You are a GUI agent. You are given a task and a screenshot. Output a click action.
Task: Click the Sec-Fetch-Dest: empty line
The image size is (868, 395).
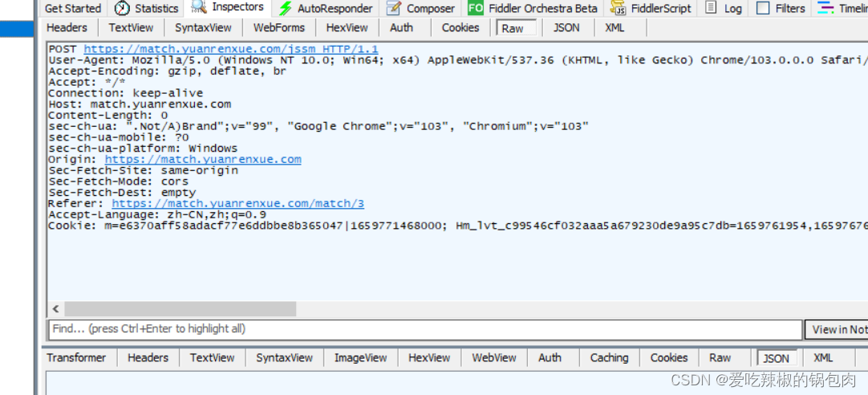point(123,193)
